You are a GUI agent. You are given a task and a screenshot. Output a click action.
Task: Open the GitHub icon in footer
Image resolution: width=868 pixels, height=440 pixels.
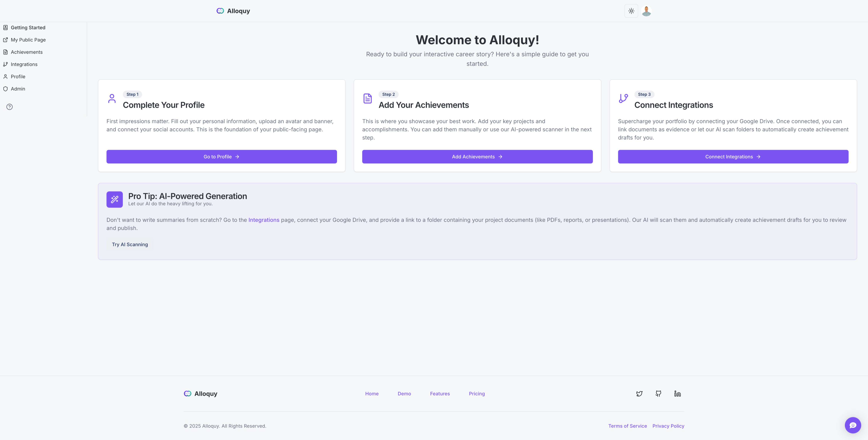pyautogui.click(x=658, y=394)
